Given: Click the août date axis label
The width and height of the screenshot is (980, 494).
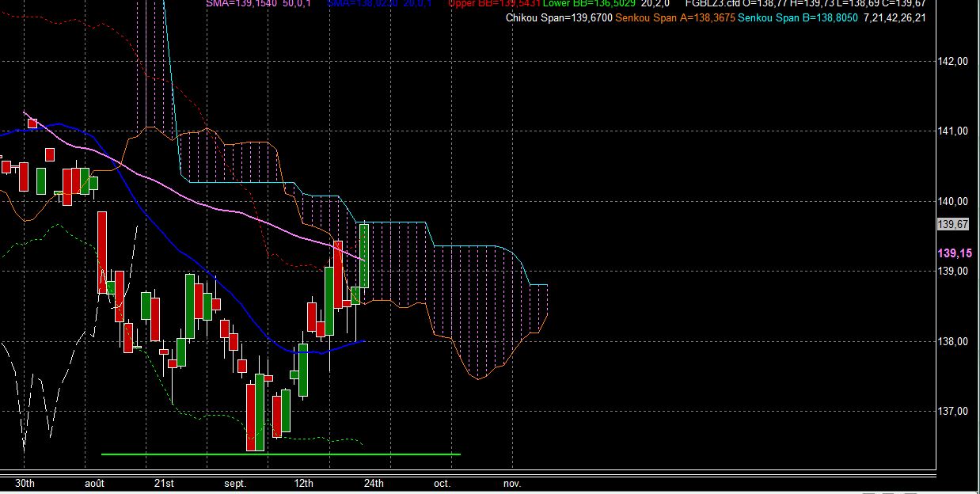Looking at the screenshot, I should coord(94,483).
